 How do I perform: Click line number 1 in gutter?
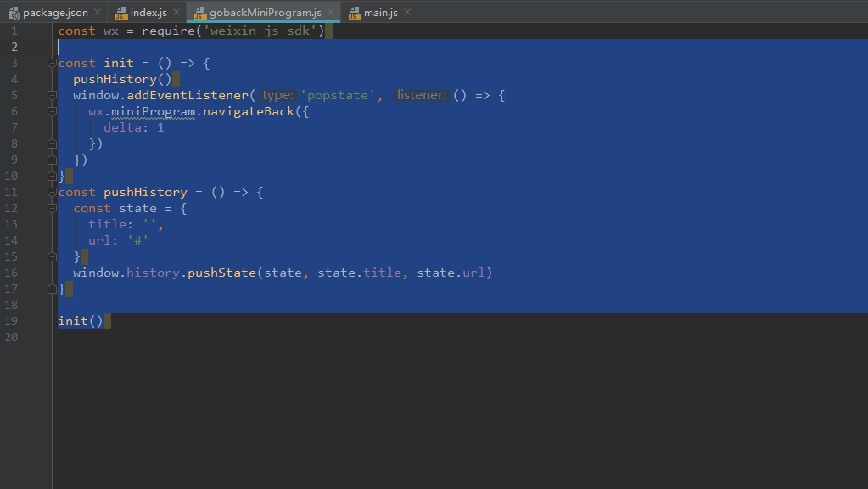[14, 31]
